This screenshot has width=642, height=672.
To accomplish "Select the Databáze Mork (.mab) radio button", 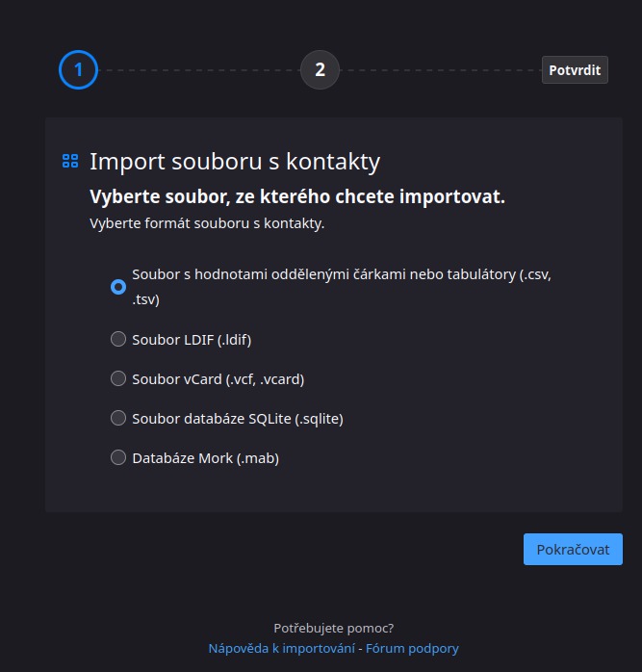I will tap(118, 457).
